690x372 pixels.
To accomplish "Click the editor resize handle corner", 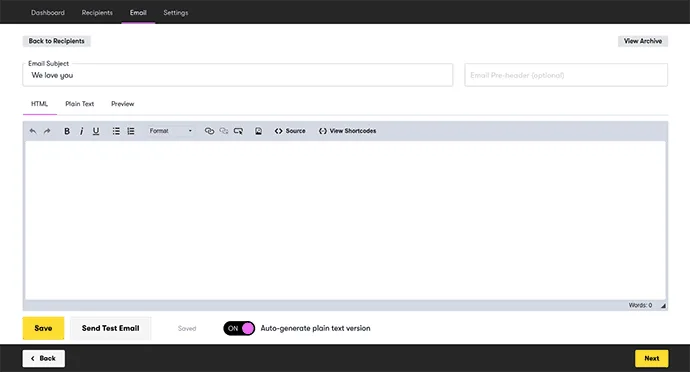I will pyautogui.click(x=663, y=306).
